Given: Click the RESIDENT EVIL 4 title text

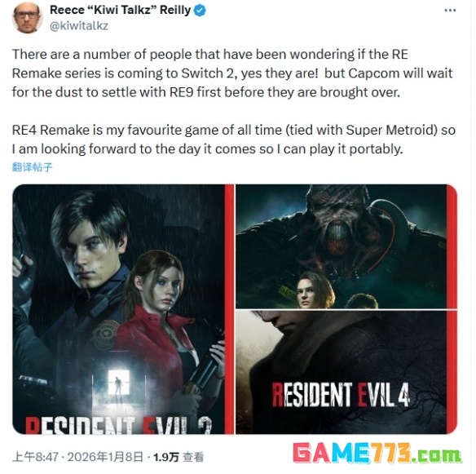Looking at the screenshot, I should (341, 394).
